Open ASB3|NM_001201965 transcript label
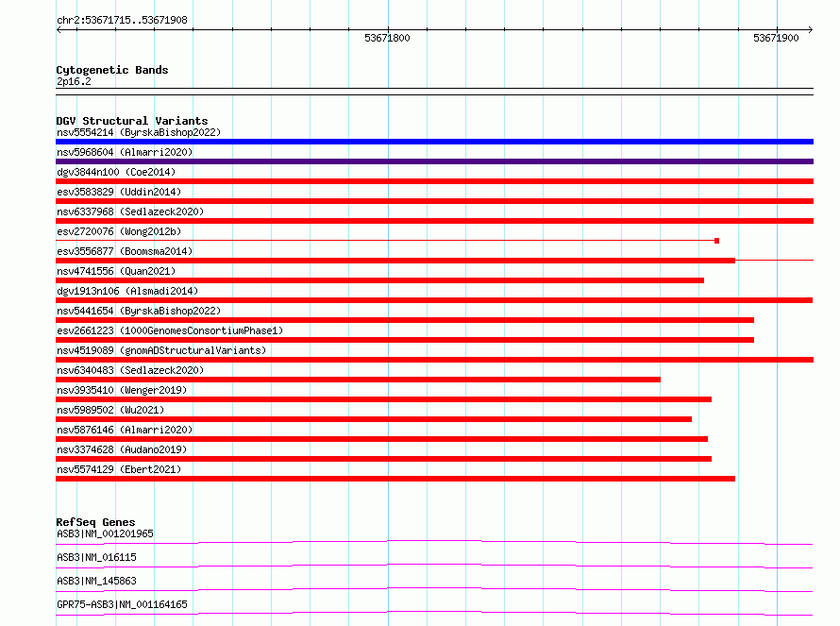Image resolution: width=840 pixels, height=626 pixels. (x=105, y=533)
